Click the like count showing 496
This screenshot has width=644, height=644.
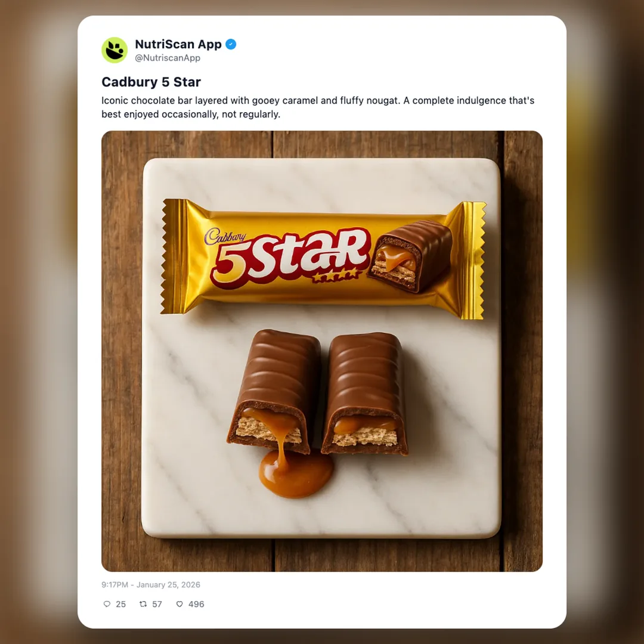(x=194, y=604)
